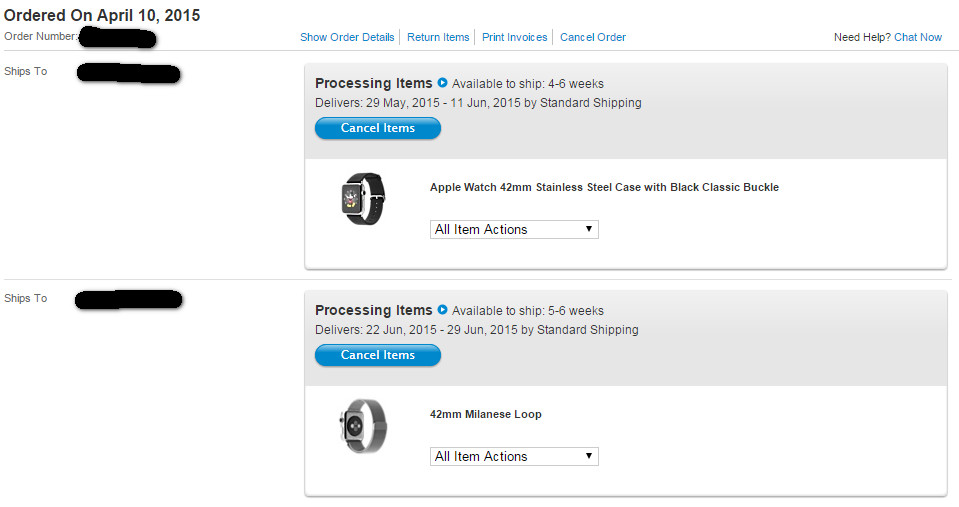Click the second Processing Items heading
This screenshot has width=959, height=507.
pyautogui.click(x=374, y=310)
